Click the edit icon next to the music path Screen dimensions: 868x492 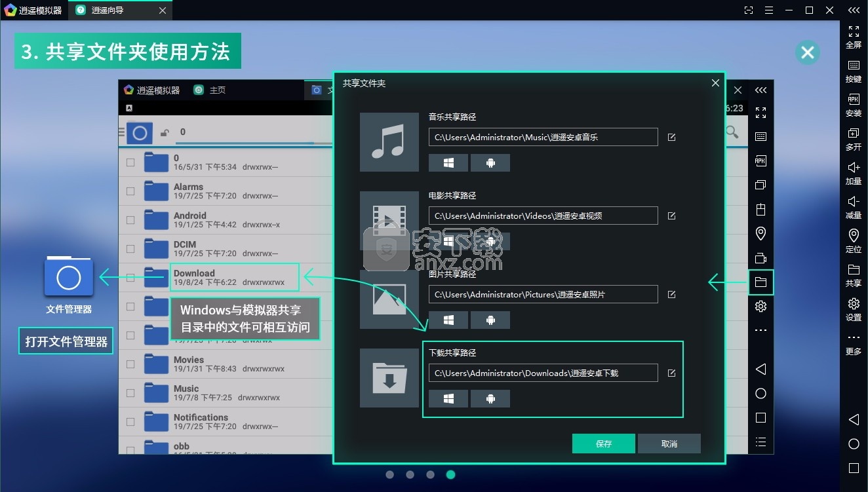coord(671,137)
